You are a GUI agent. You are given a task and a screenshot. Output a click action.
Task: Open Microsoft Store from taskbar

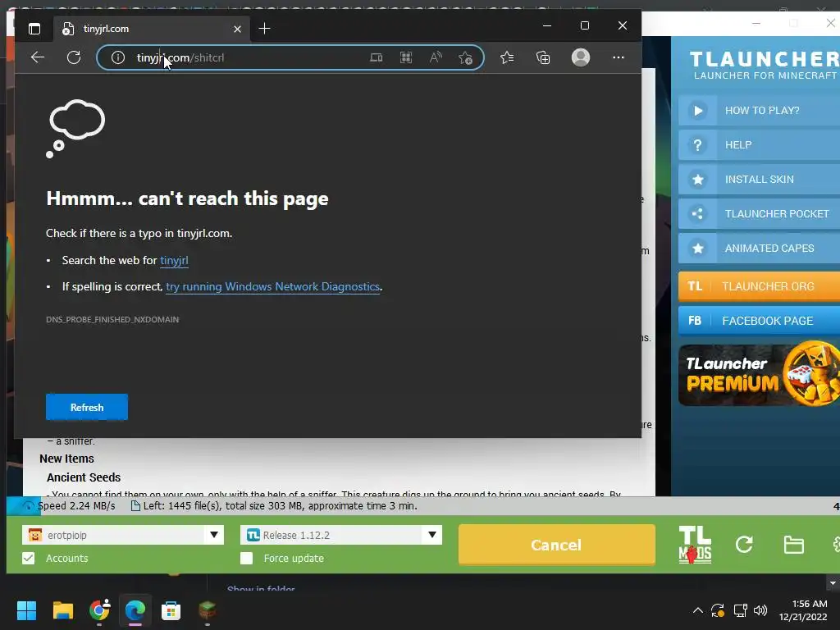(171, 610)
